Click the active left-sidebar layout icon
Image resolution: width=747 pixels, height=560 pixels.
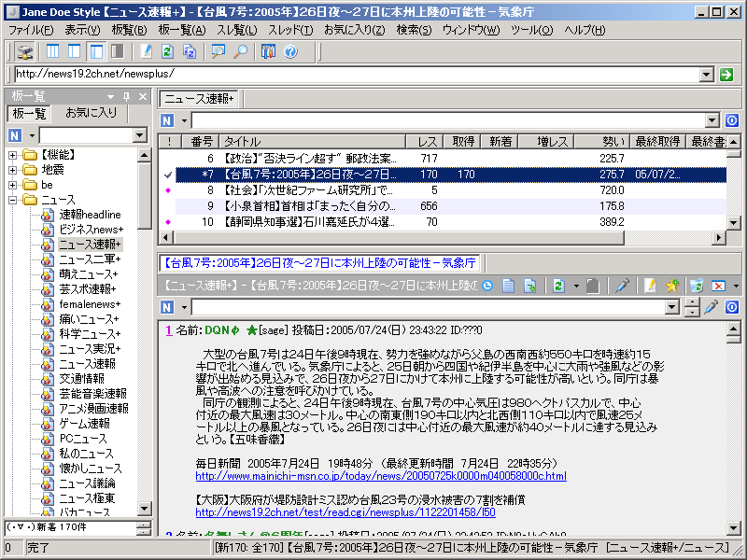click(96, 51)
